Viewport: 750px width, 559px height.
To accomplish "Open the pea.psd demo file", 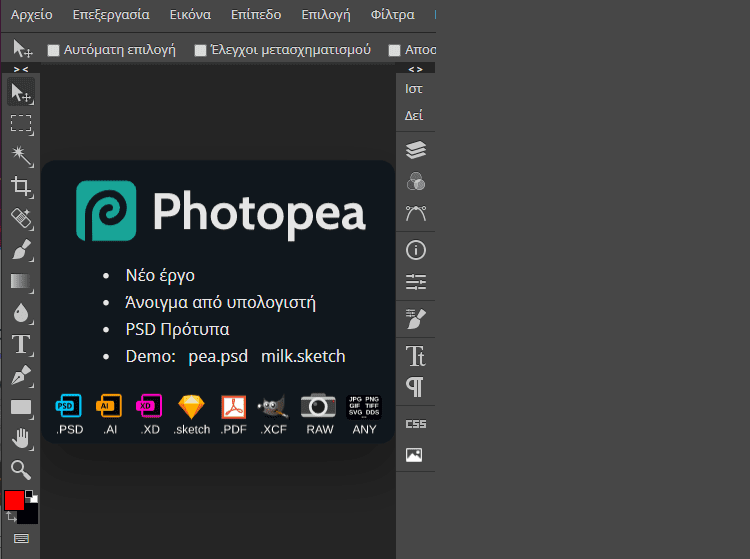I will (x=218, y=356).
